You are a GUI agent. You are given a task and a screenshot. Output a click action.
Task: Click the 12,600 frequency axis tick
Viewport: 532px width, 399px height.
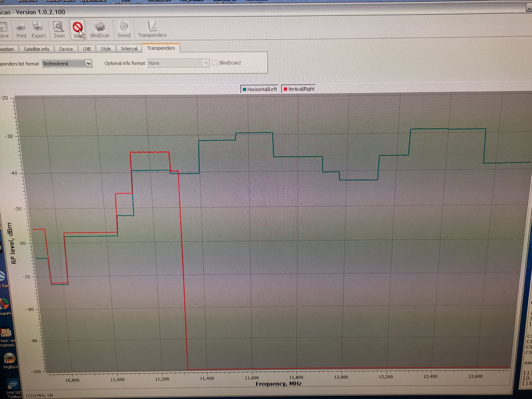pos(475,376)
